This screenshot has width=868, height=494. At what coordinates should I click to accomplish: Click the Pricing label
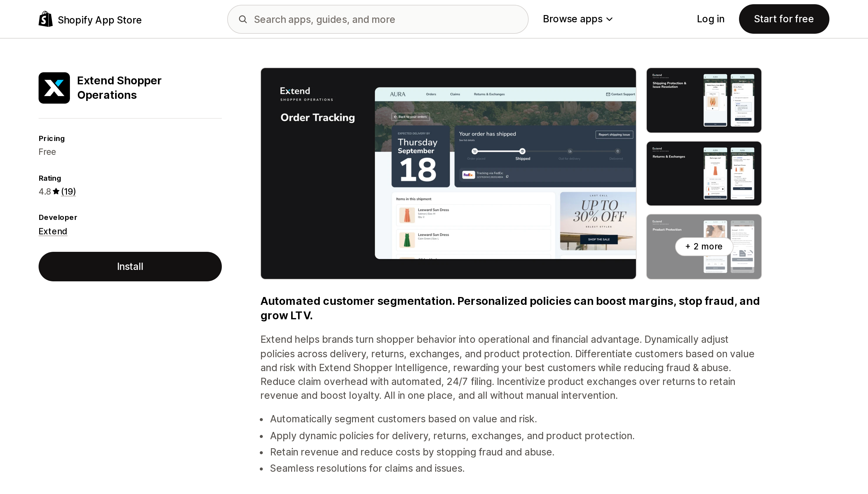(x=52, y=139)
